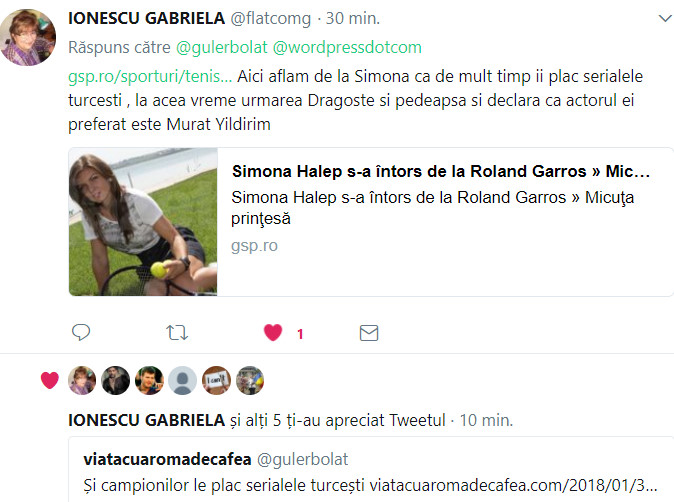
Task: Click the sixth liker avatar with flag
Action: pyautogui.click(x=250, y=380)
